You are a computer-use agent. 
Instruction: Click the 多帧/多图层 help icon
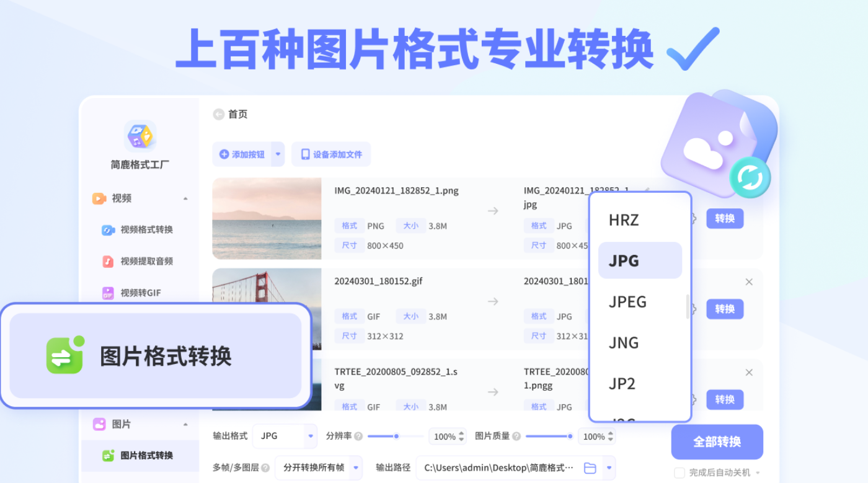pyautogui.click(x=265, y=467)
